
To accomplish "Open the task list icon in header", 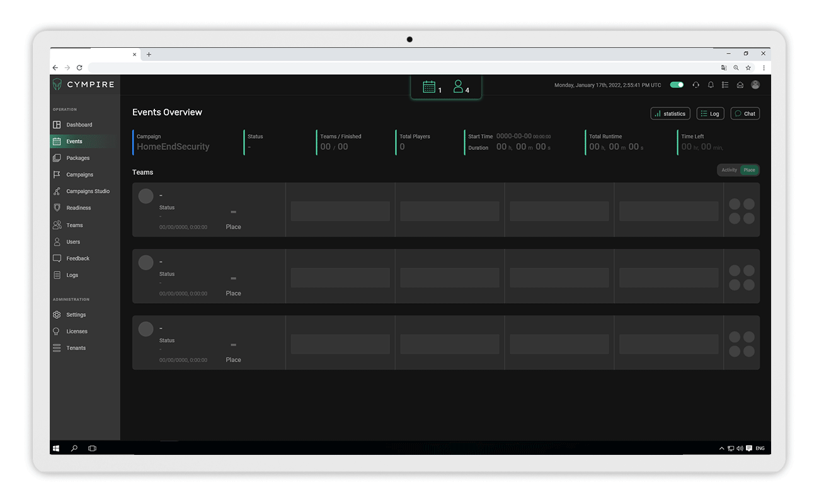I will [725, 84].
